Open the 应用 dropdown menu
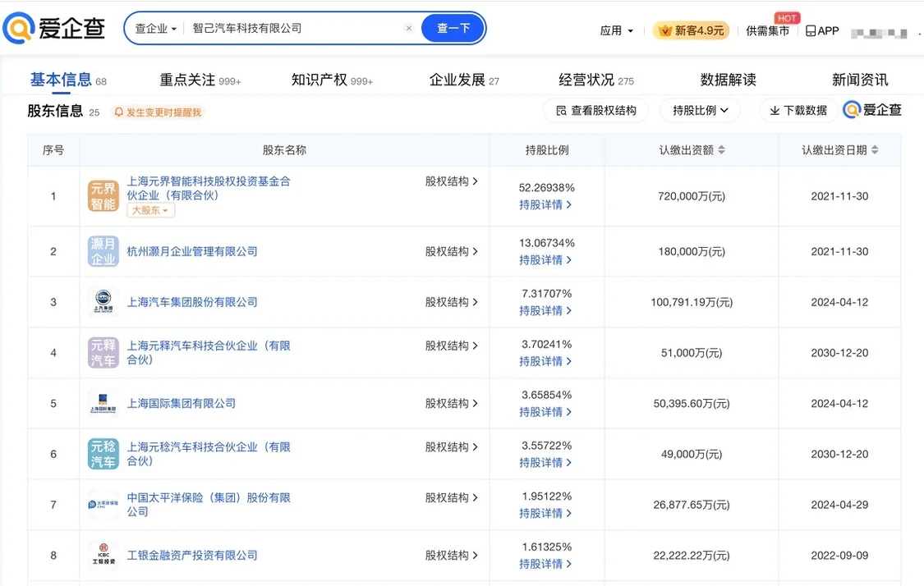The height and width of the screenshot is (586, 924). tap(616, 30)
